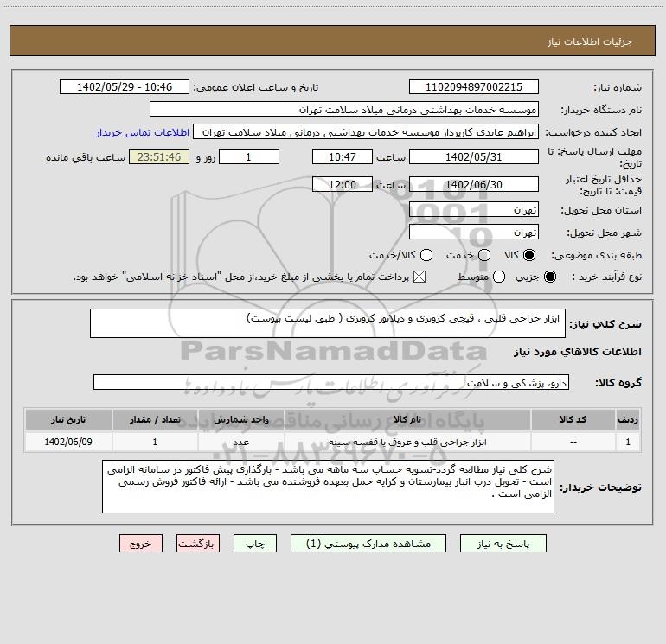Click the response time field 10:47
666x644 pixels.
(x=343, y=156)
